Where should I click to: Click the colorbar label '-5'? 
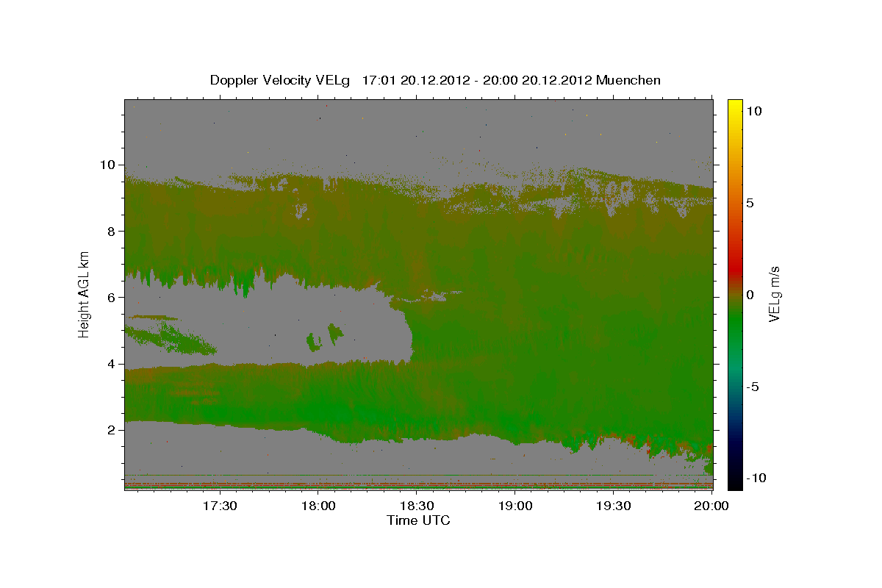pyautogui.click(x=752, y=387)
